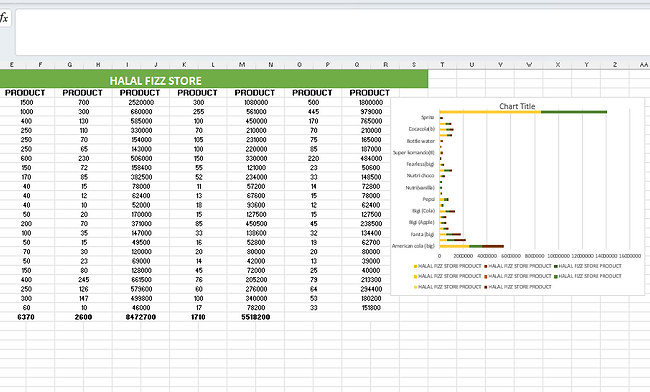Click the Bigi (Cola) axis label in chart
Screen dimensions: 650x392
tap(423, 211)
